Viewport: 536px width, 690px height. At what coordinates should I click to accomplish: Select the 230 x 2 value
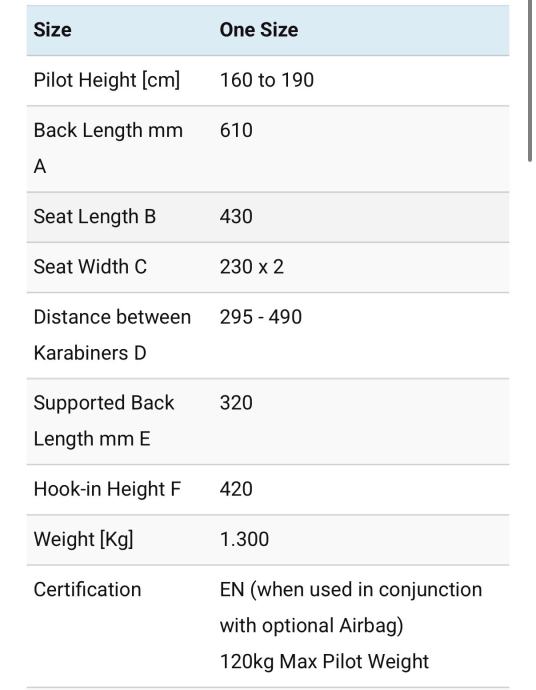[252, 267]
